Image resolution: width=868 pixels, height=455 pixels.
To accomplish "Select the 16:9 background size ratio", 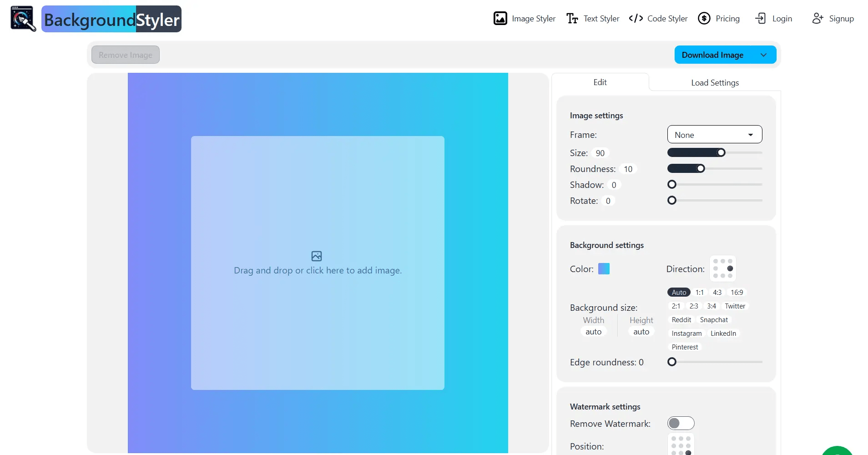I will click(737, 293).
